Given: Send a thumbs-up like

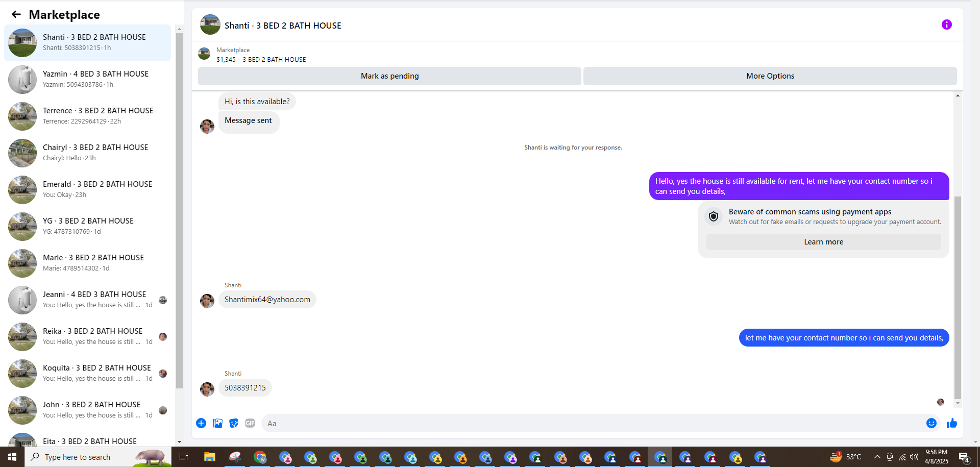Looking at the screenshot, I should (951, 423).
